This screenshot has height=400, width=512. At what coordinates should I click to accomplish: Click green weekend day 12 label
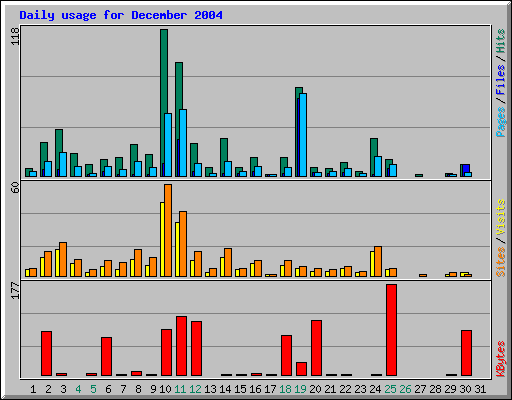(195, 389)
